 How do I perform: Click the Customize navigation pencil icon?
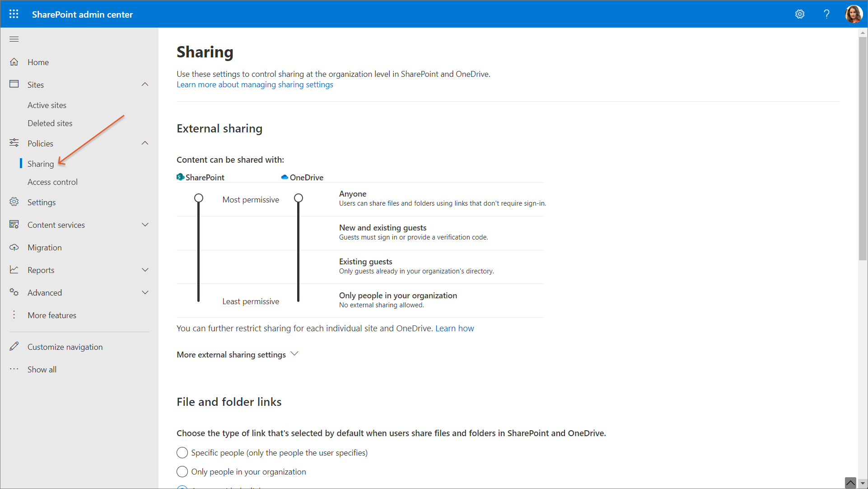click(14, 347)
